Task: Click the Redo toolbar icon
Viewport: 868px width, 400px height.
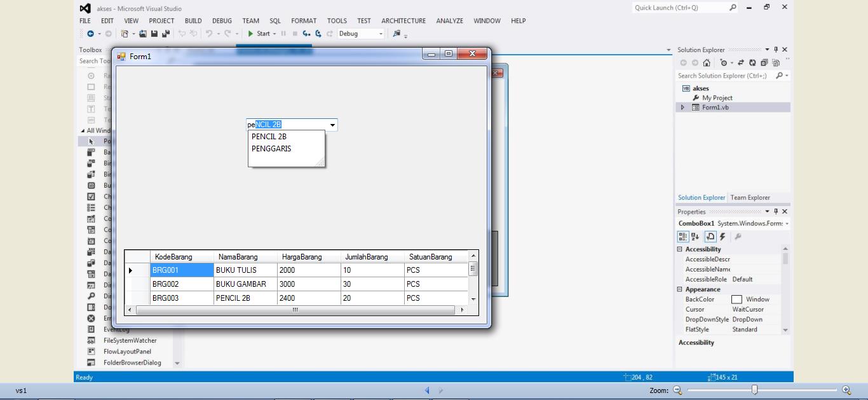Action: pos(227,34)
